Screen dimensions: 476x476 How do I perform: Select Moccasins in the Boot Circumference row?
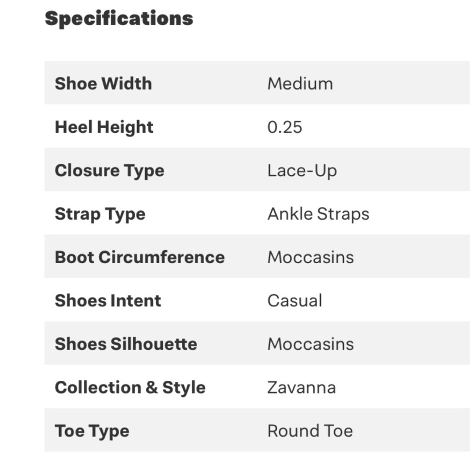click(x=310, y=257)
